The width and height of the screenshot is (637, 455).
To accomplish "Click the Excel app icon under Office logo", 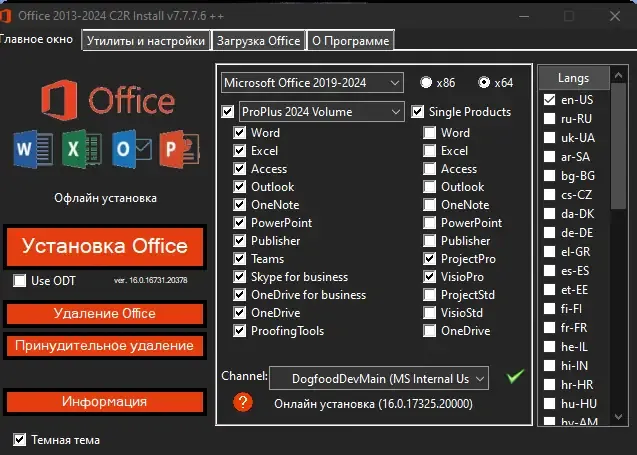I will (x=82, y=149).
